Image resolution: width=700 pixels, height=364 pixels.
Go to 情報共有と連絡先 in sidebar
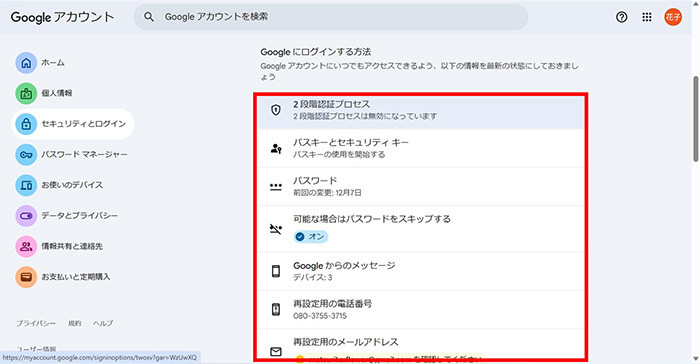click(x=72, y=246)
